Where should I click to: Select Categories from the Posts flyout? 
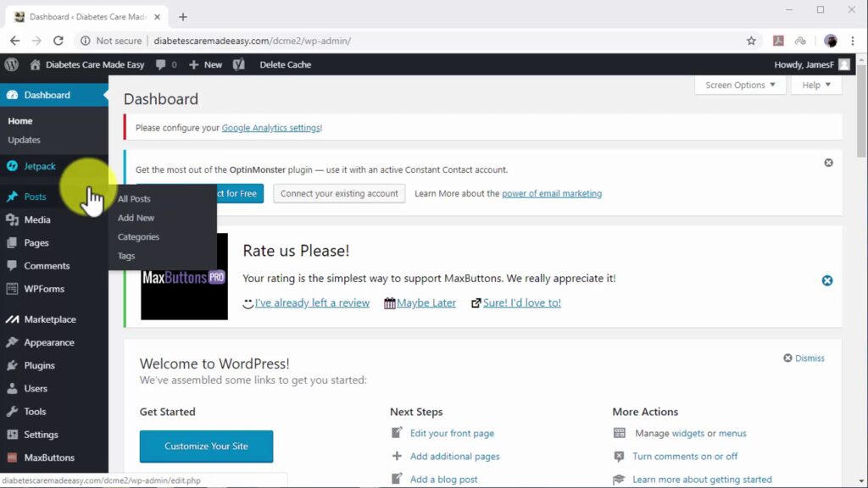click(138, 237)
